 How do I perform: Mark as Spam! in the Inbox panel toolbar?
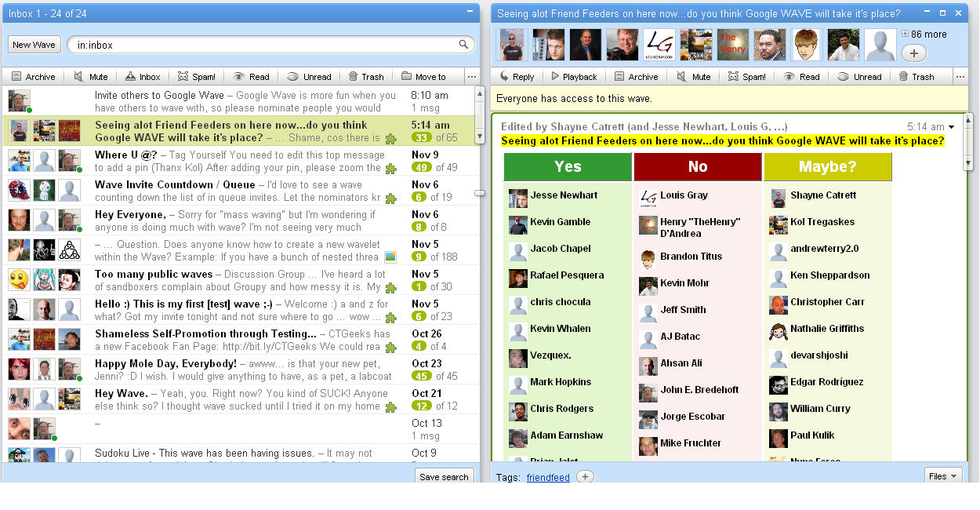(x=196, y=77)
